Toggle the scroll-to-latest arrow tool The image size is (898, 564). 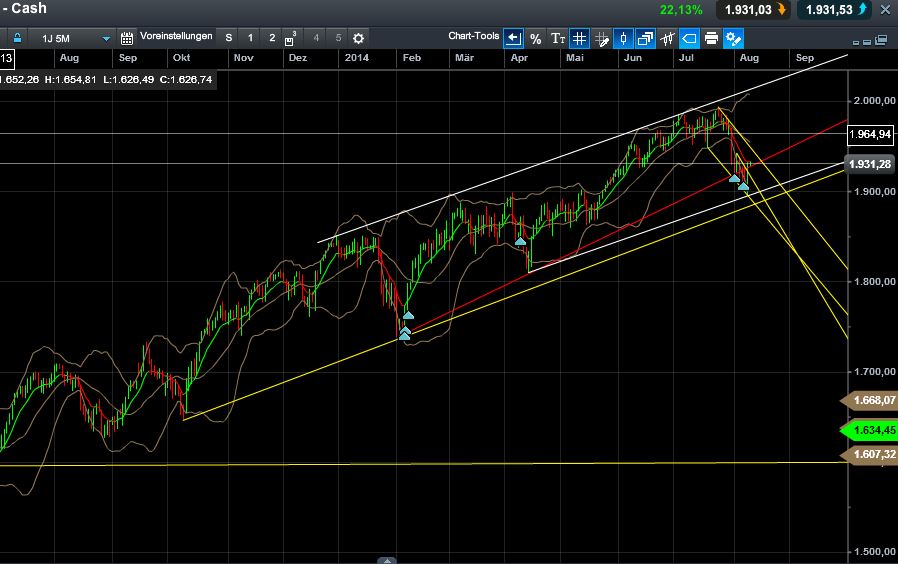[x=513, y=38]
